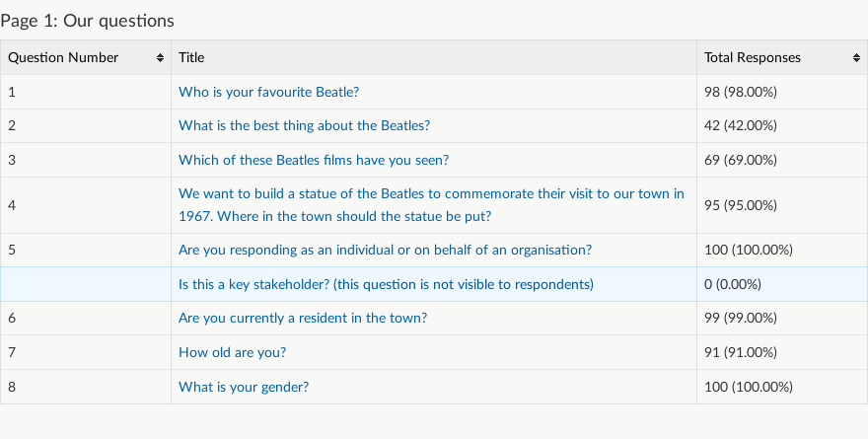
Task: Select the 91 (91.00%) responses cell
Action: [782, 352]
